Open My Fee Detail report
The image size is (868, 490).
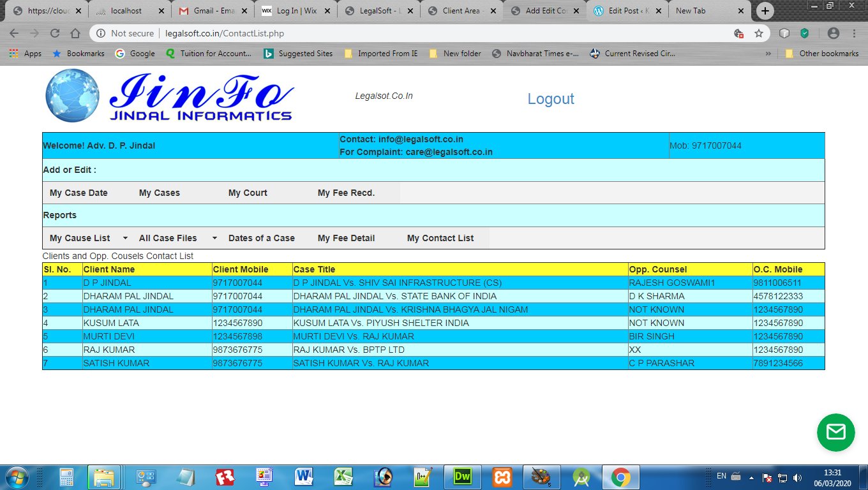[346, 238]
